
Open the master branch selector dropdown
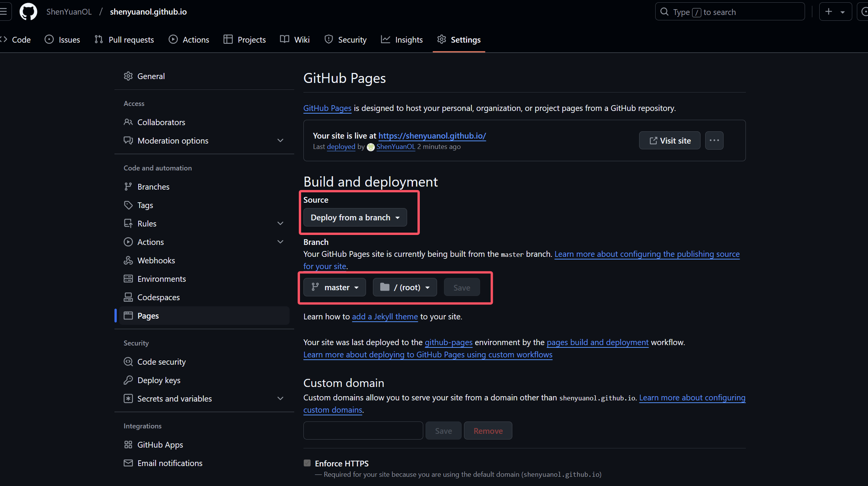[x=335, y=288]
